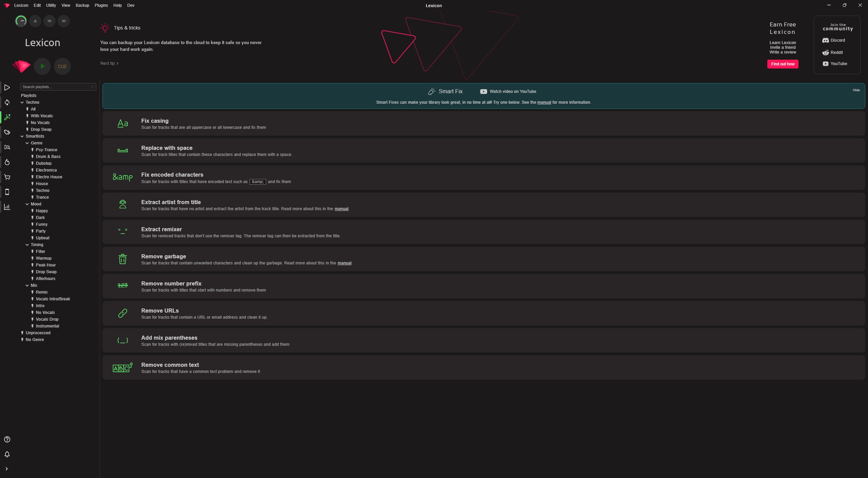Viewport: 868px width, 478px height.
Task: Open the search and browse sidebar panel
Action: (x=7, y=147)
